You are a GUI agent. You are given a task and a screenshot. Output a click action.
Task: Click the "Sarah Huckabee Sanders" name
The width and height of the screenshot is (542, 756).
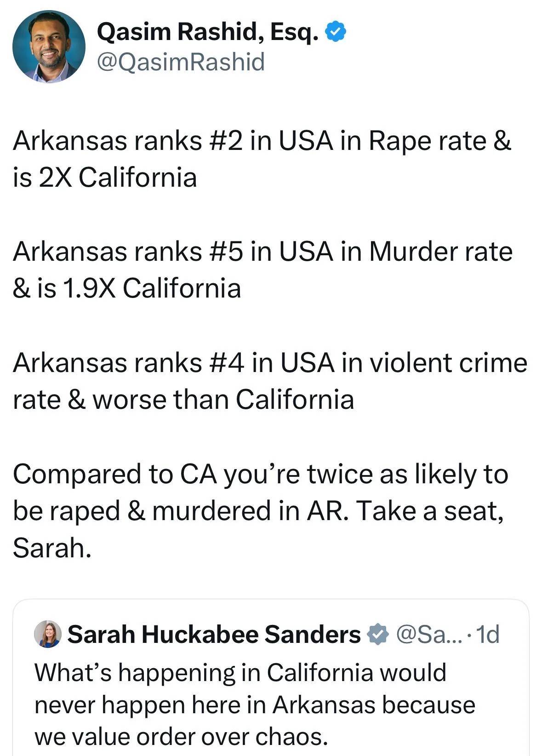214,634
